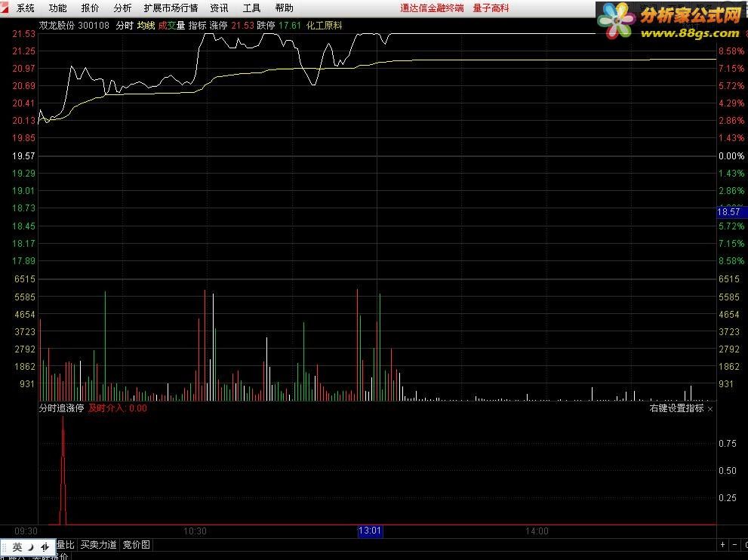Click the 英 input language indicator
Viewport: 748px width, 560px height.
pos(17,547)
